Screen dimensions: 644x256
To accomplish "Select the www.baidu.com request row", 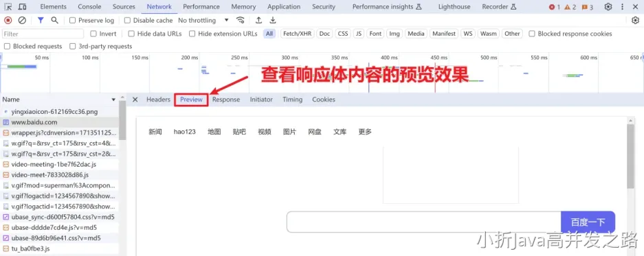I will [x=60, y=122].
